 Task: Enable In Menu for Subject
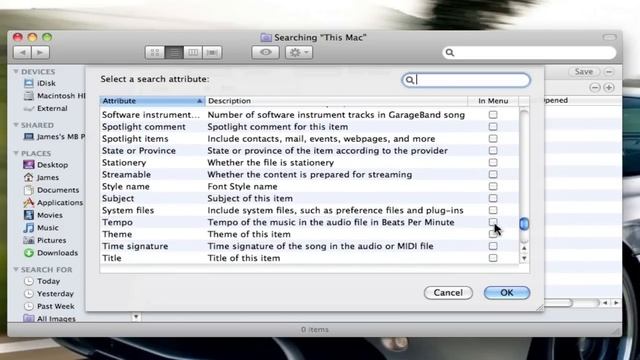click(493, 198)
